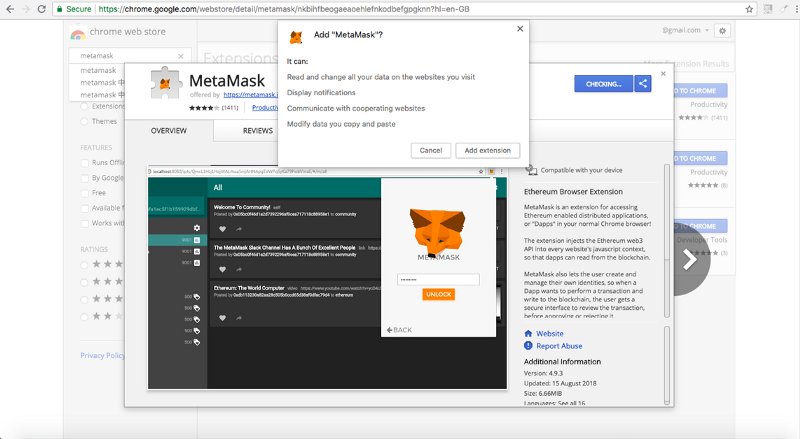Click the MetaMask puzzle-piece extension logo
The image size is (800, 439).
165,83
